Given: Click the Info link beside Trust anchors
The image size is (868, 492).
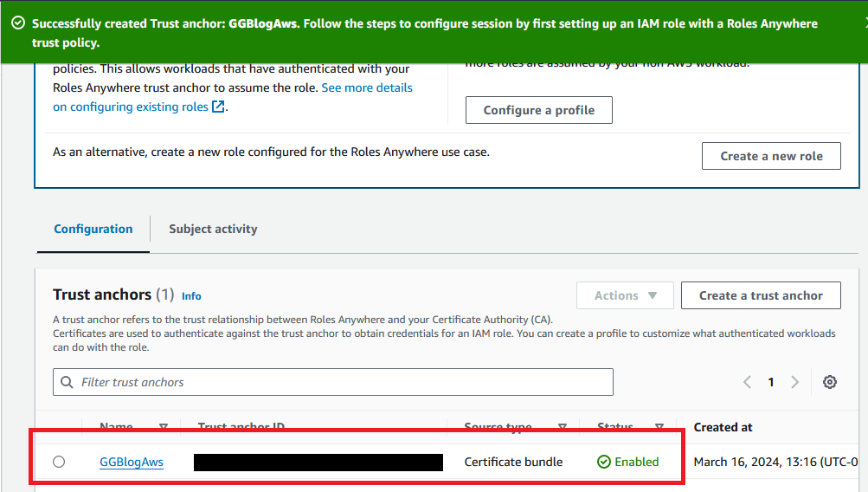Looking at the screenshot, I should click(191, 295).
